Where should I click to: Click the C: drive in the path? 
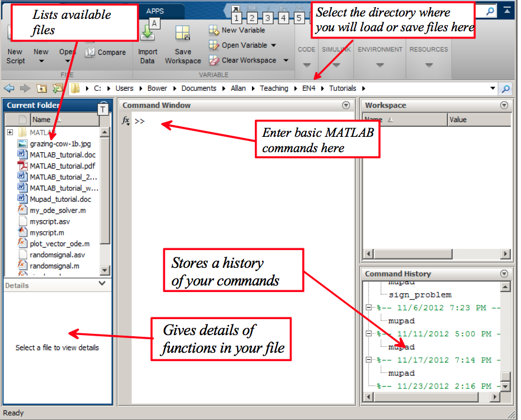(x=97, y=88)
